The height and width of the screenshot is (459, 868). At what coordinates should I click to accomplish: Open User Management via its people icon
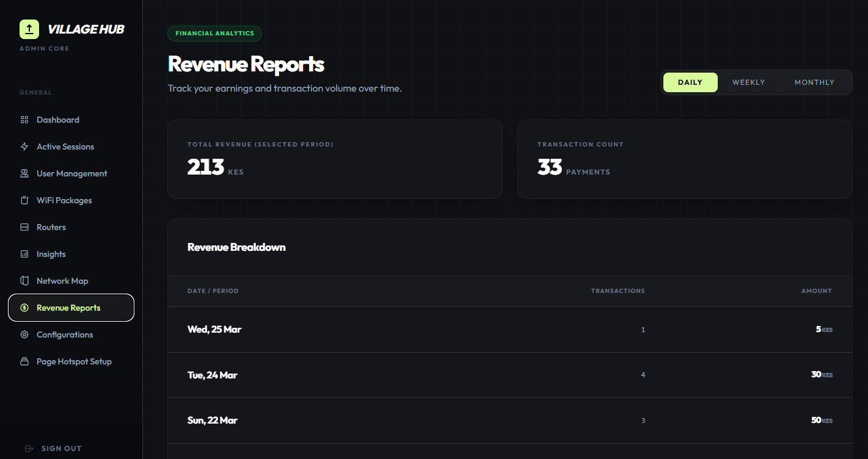[24, 173]
